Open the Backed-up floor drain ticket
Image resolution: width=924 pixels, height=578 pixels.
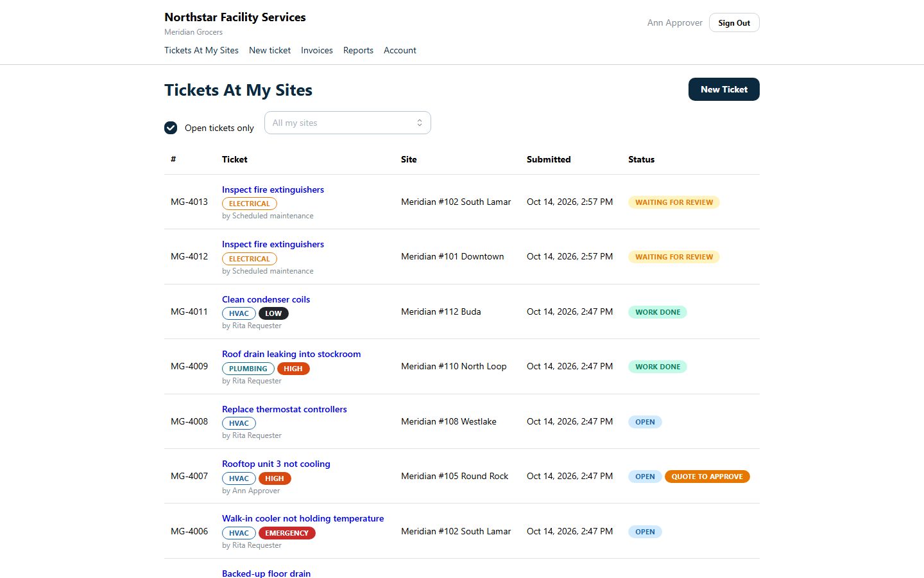[266, 574]
